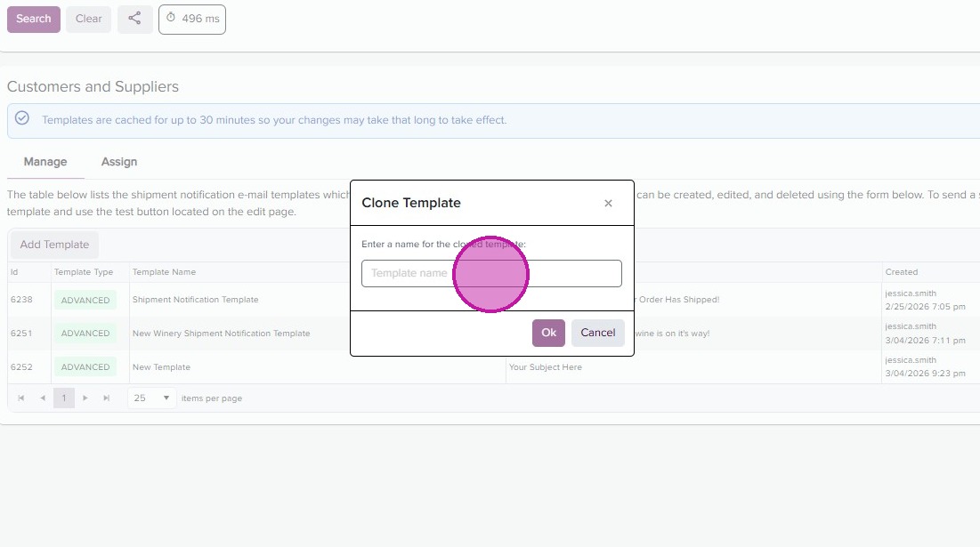The width and height of the screenshot is (980, 547).
Task: Go to next page arrow
Action: click(85, 398)
